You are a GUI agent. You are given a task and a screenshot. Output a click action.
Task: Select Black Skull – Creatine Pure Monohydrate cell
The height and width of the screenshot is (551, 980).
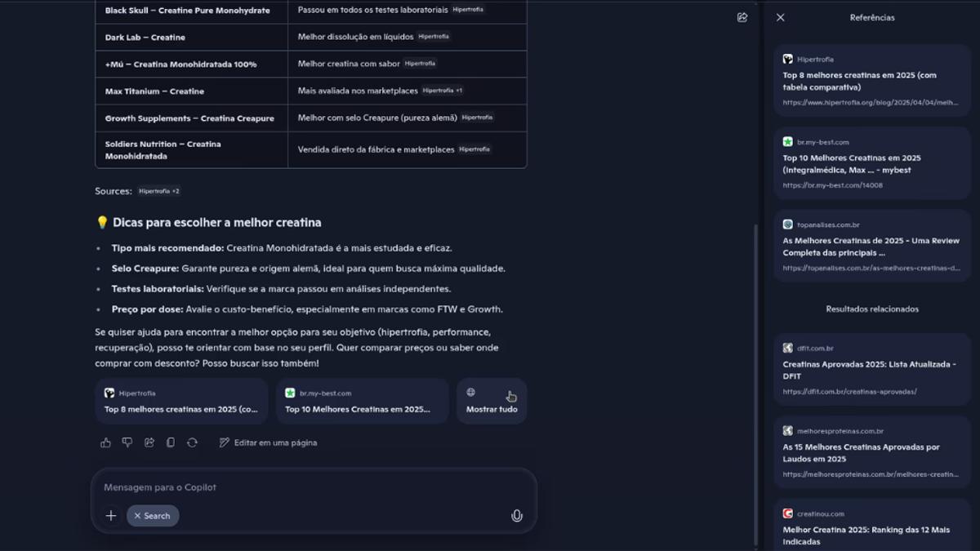pos(192,11)
